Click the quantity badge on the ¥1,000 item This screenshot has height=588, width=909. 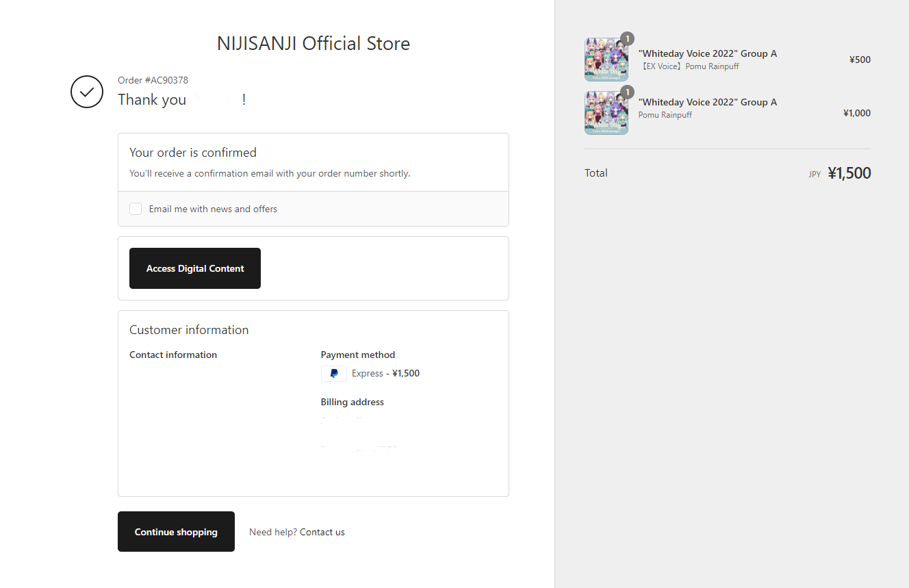627,92
